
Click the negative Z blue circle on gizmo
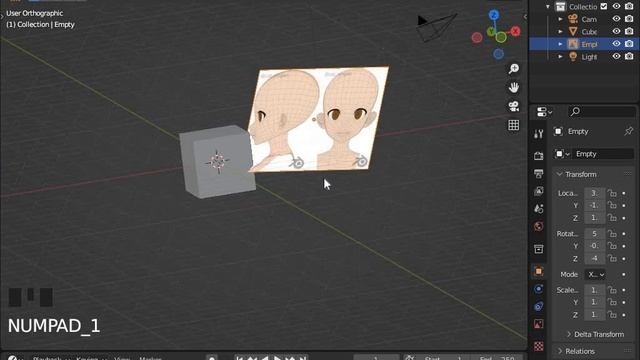point(498,54)
